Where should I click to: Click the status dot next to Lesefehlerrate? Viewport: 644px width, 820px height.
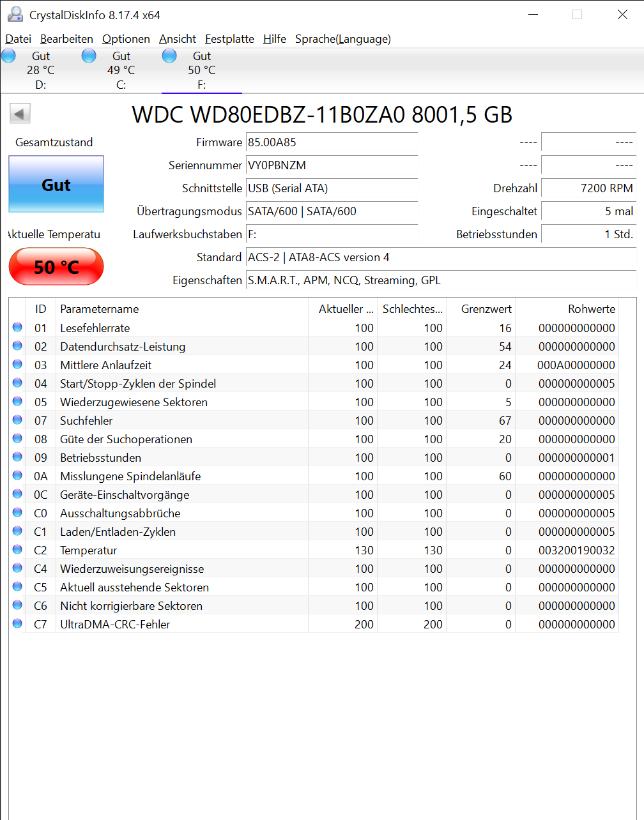(17, 327)
